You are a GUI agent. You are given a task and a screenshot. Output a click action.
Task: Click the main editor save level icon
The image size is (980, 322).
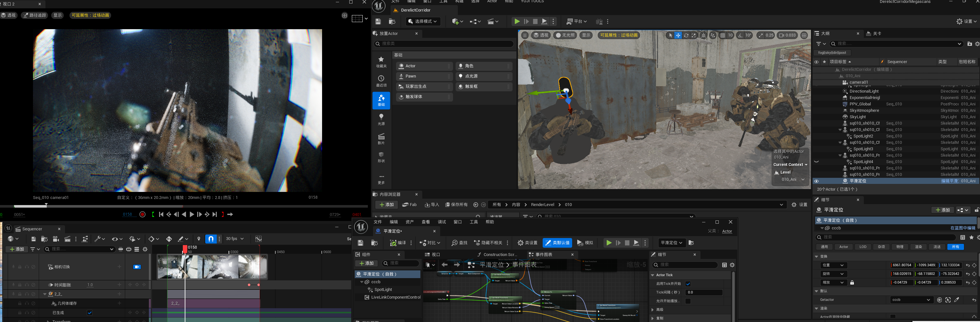(x=378, y=22)
